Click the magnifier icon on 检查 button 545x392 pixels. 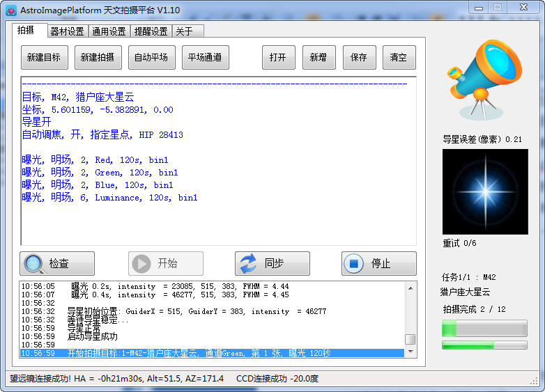click(33, 264)
